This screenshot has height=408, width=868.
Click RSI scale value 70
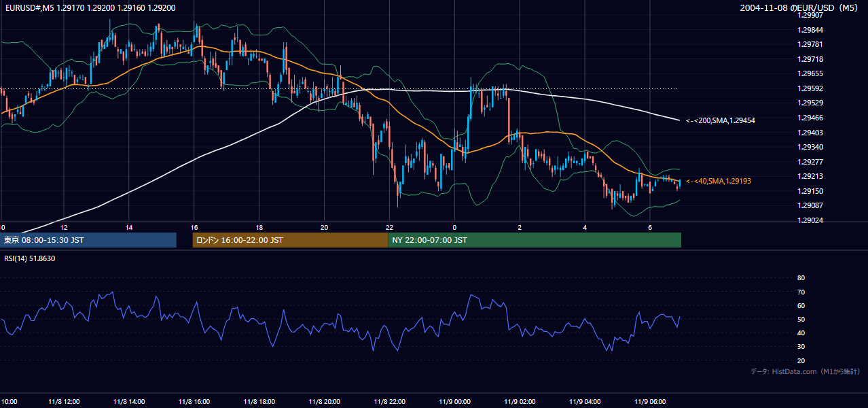pos(801,292)
